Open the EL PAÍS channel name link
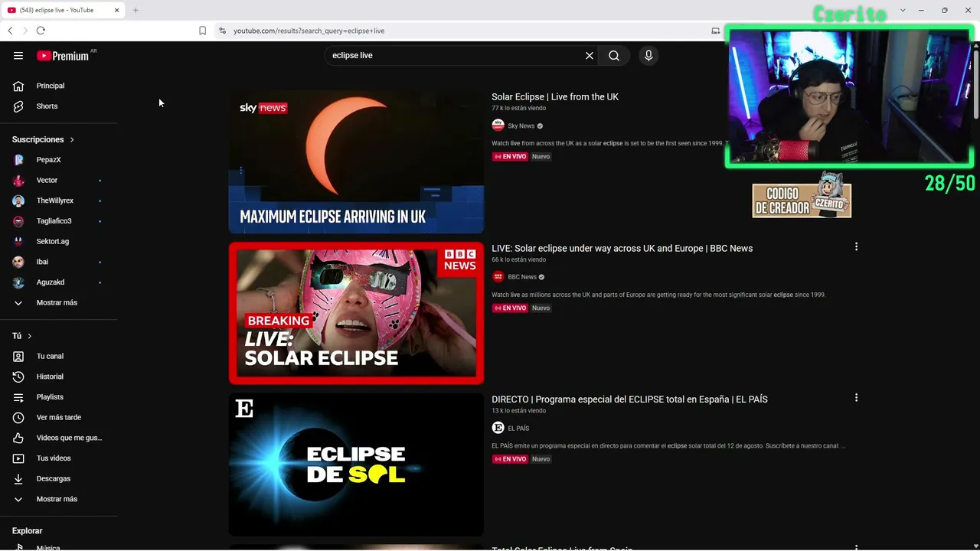Viewport: 980px width, 551px height. (x=518, y=429)
